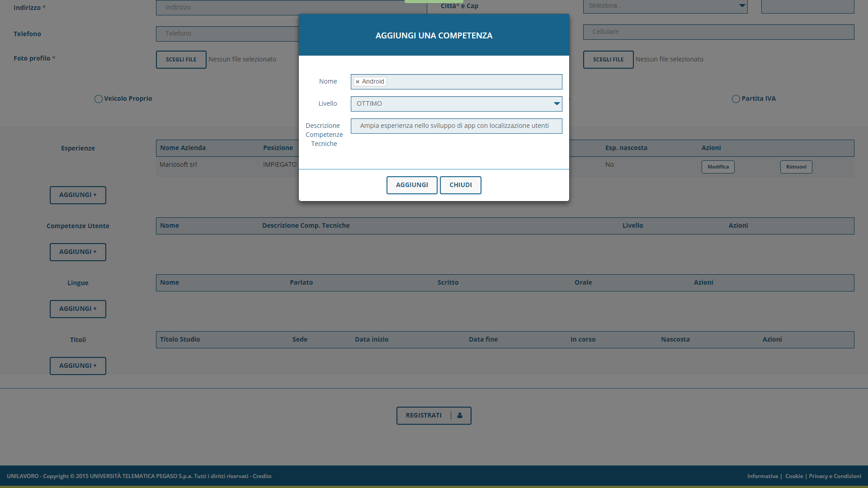868x488 pixels.
Task: Open the Credits link in footer
Action: point(262,476)
